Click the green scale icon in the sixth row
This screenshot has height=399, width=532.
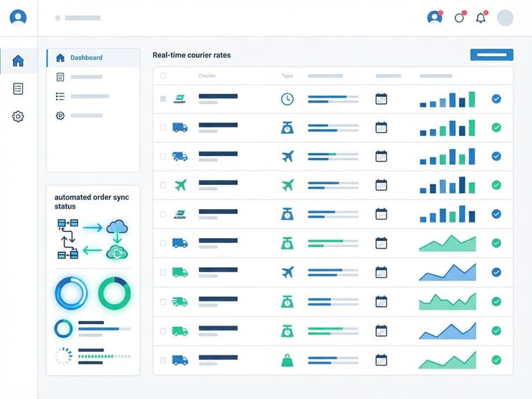[287, 243]
